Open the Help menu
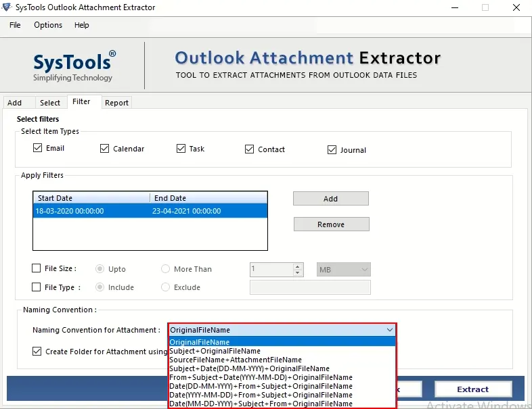This screenshot has width=532, height=409. (81, 25)
